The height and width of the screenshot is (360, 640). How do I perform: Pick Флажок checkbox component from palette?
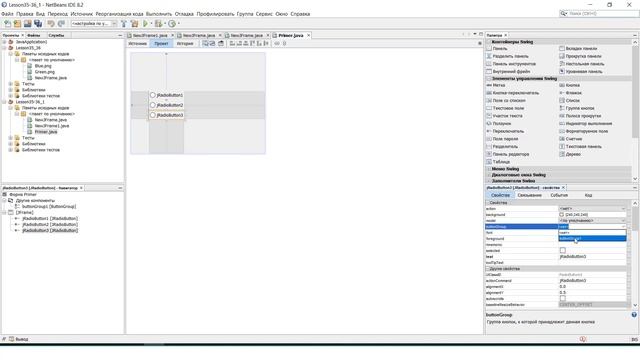tap(570, 93)
